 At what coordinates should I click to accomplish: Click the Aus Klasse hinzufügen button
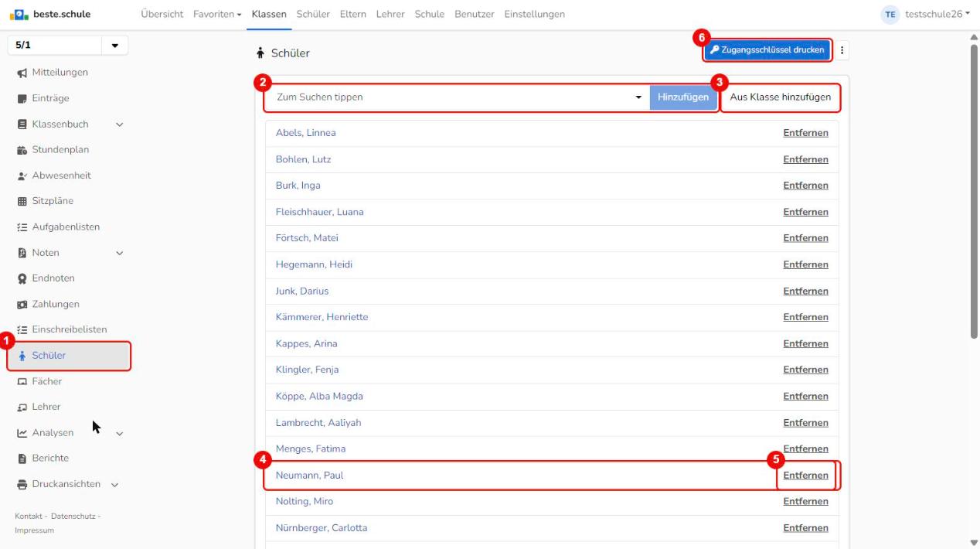781,97
